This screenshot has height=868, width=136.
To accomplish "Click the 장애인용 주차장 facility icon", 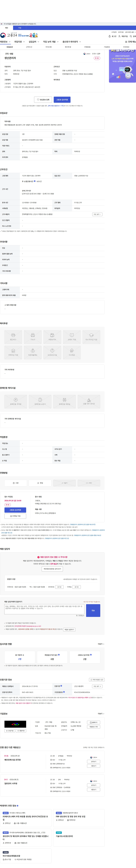I will 15,402.
